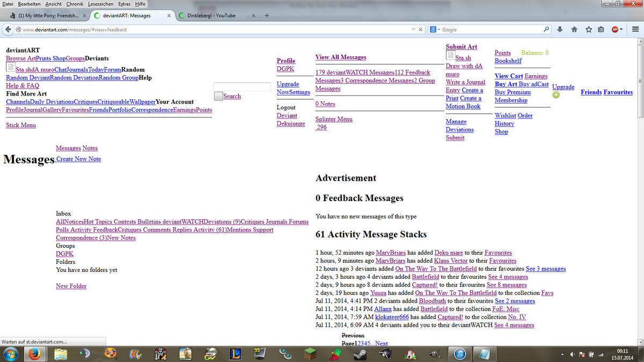Click the Sta.sh broken image icon in Browse Art

coord(10,67)
